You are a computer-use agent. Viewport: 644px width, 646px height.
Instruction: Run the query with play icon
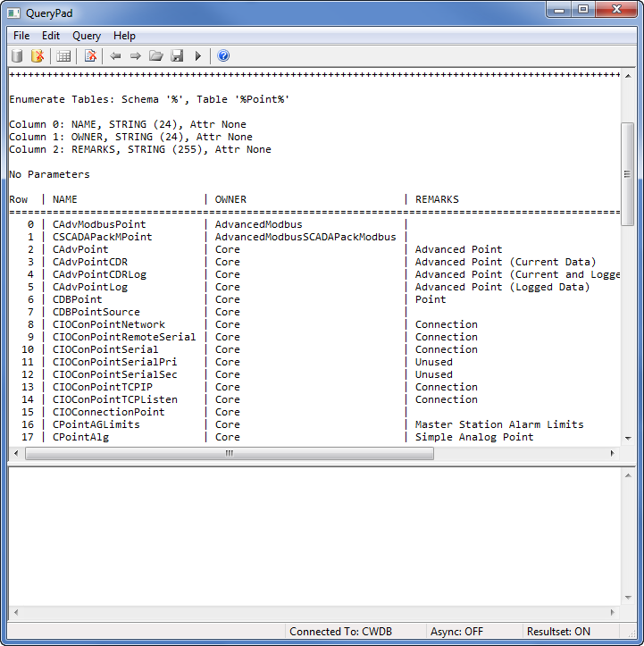(198, 56)
